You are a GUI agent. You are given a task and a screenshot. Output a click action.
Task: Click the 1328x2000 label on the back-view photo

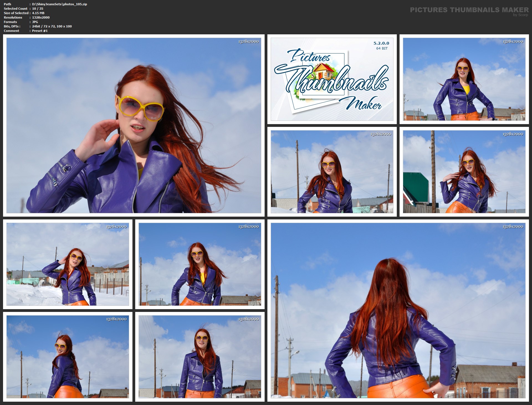pos(513,226)
